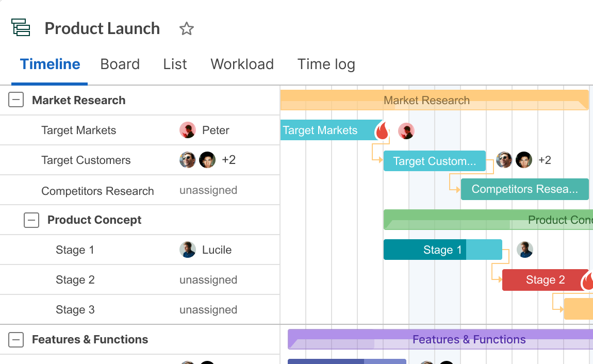Viewport: 593px width, 364px height.
Task: Click the Gantt project icon beside title
Action: (x=21, y=28)
